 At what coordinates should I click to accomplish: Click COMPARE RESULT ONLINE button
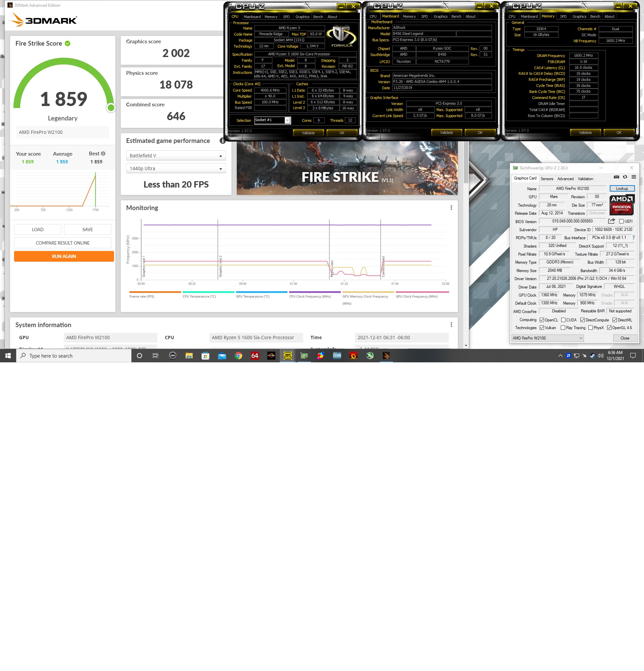(x=63, y=243)
